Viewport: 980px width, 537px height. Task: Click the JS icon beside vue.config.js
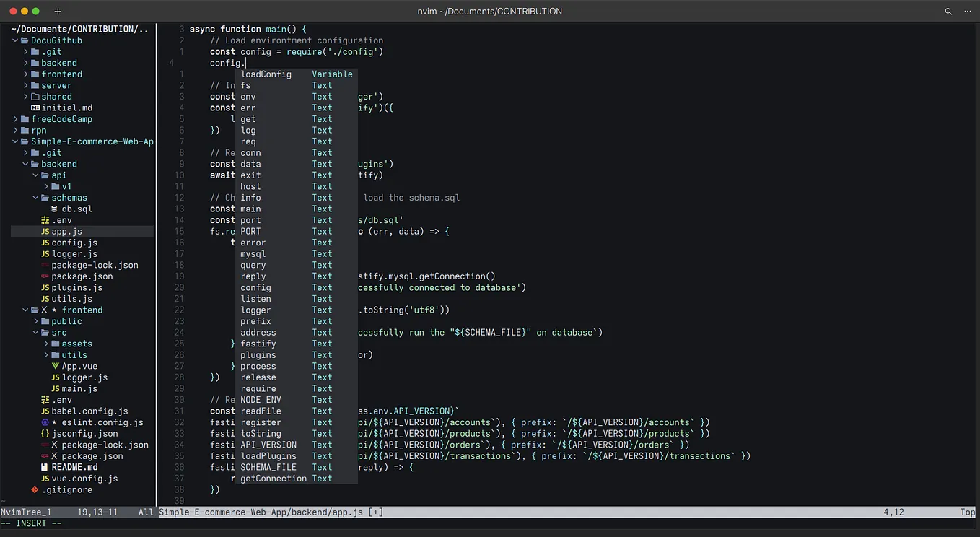coord(44,478)
